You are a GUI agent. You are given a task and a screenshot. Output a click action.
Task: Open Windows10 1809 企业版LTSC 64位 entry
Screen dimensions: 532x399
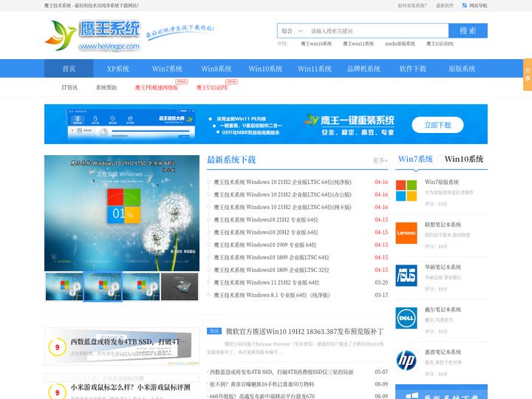[x=272, y=258]
